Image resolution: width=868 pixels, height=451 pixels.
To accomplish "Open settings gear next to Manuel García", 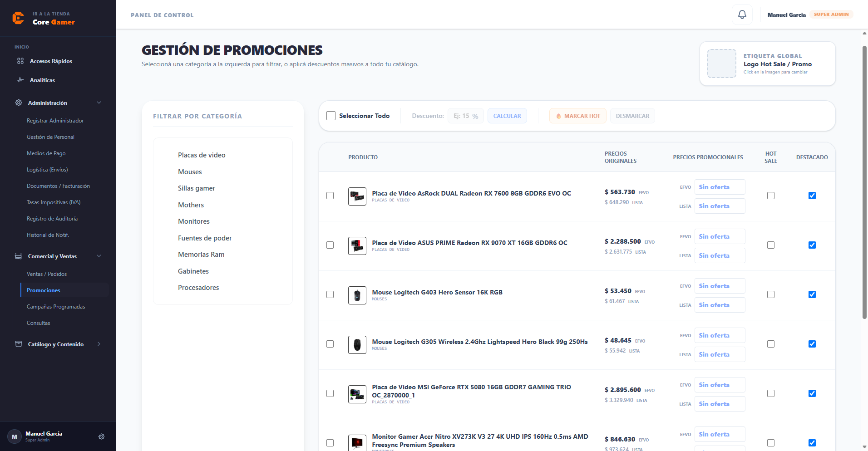I will 101,436.
